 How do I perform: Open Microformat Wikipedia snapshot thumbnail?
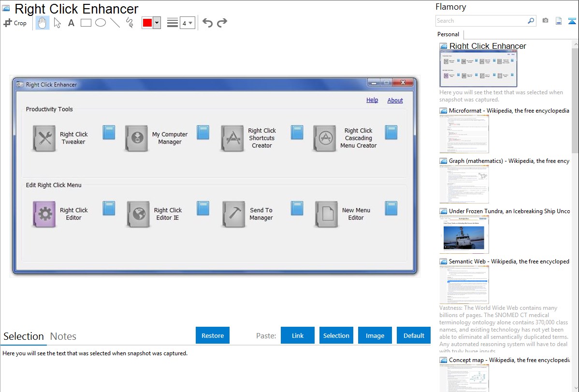464,134
